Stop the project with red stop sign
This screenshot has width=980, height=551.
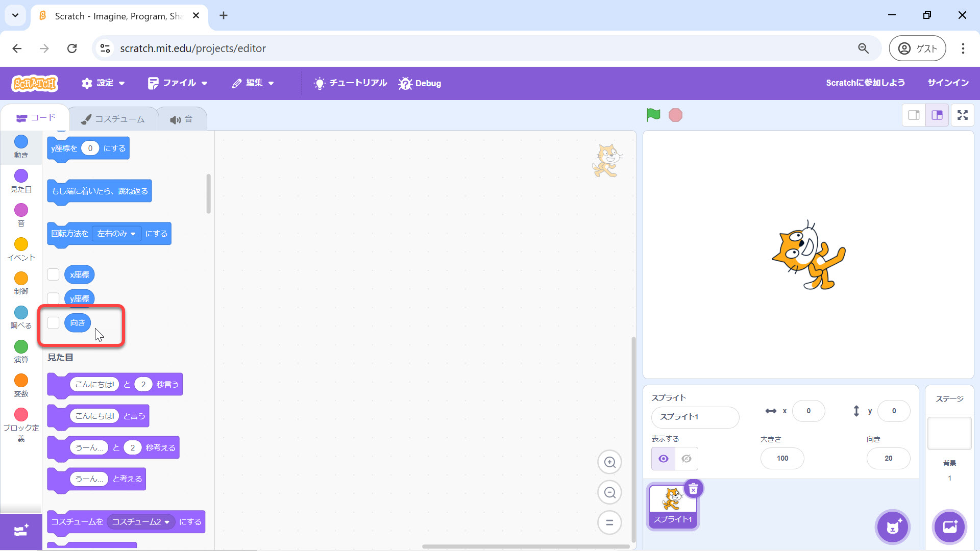click(x=675, y=115)
